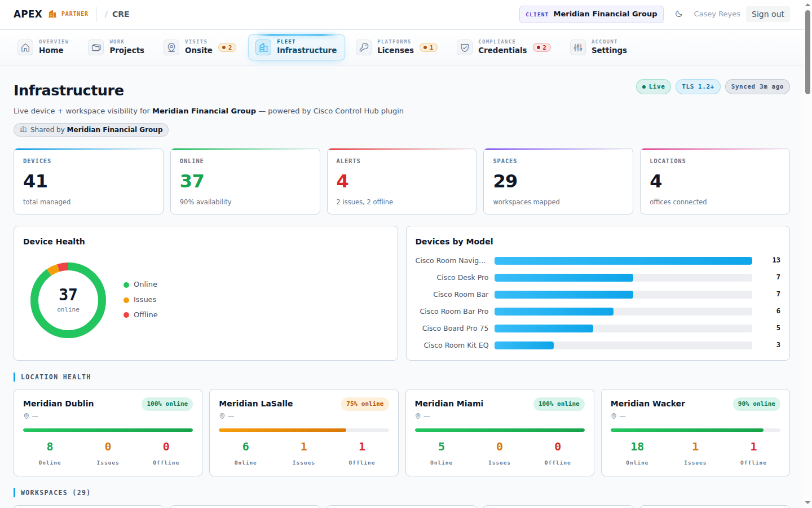Click the Casey Reyes user name
Screen dimensions: 812x508
(x=717, y=14)
